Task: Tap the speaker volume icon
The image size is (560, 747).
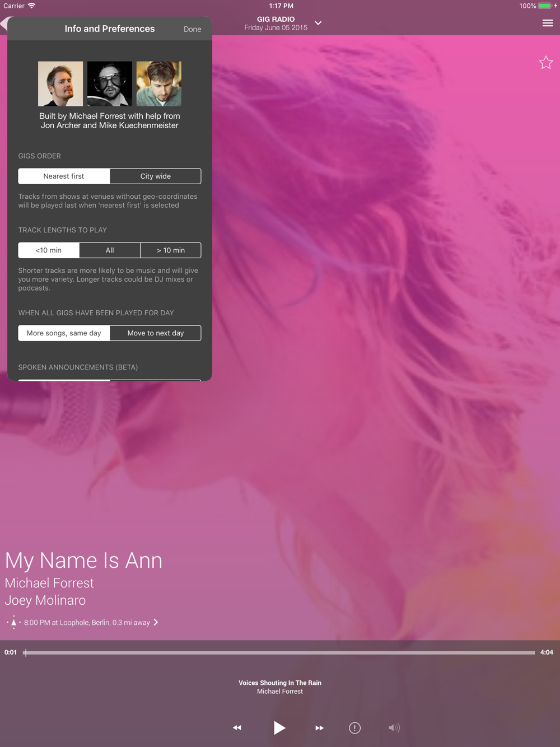Action: click(394, 727)
